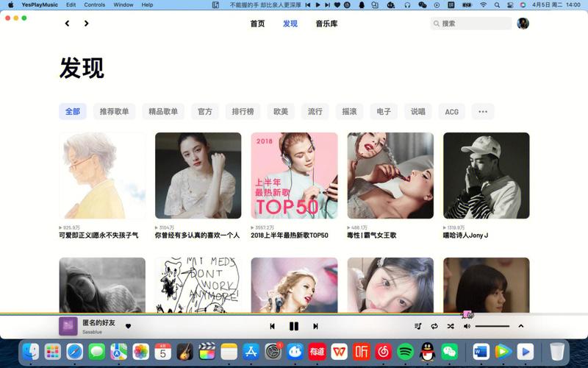Open the Apple menu

tap(11, 5)
